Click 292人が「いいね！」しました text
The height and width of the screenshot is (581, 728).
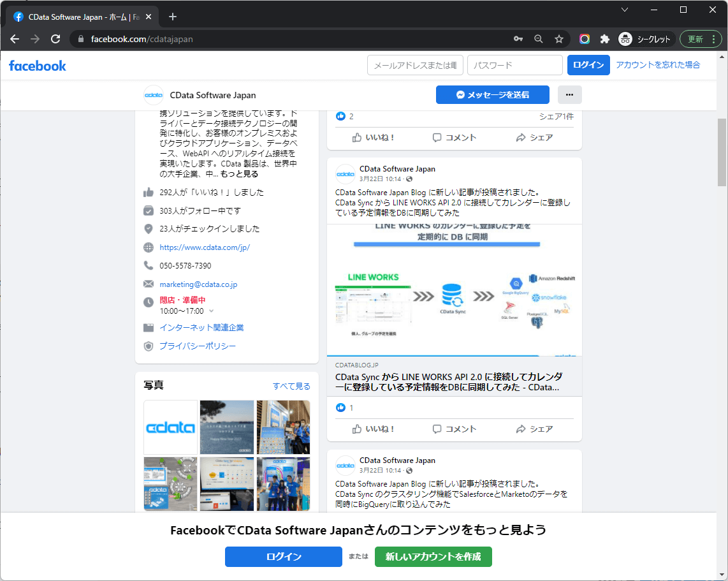tap(212, 192)
